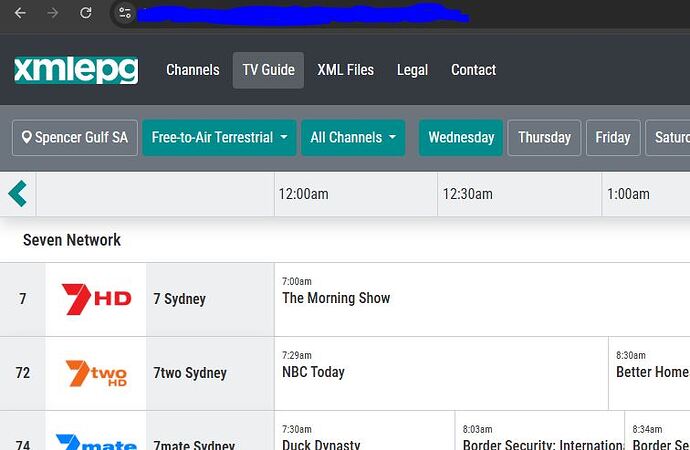The height and width of the screenshot is (450, 690).
Task: Select the NBC Today program cell
Action: click(441, 373)
